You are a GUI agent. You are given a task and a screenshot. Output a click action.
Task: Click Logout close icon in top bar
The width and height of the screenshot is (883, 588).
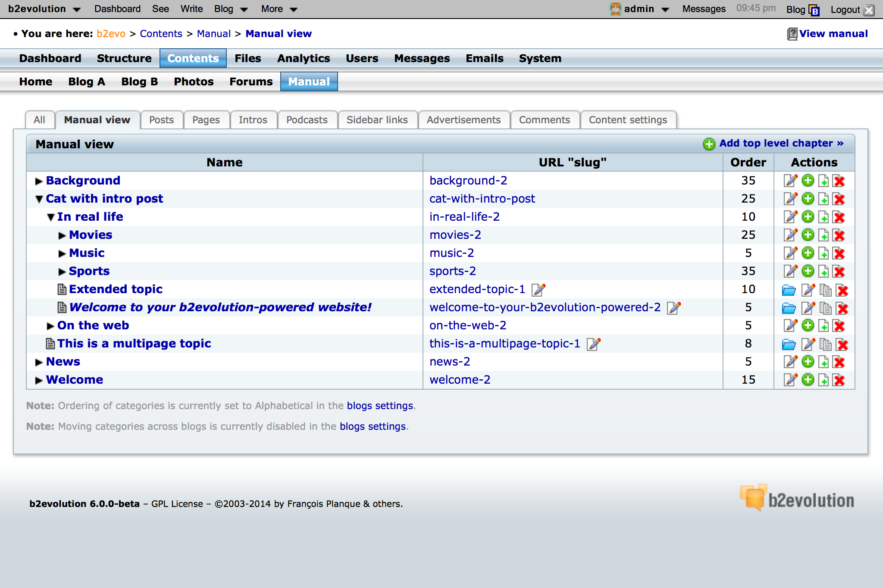[869, 10]
